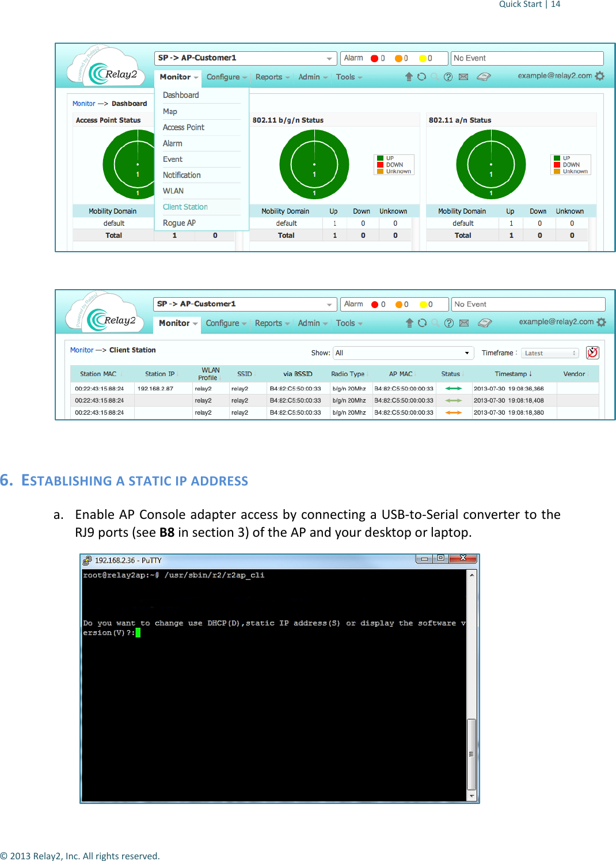
Task: Open the settings gear icon
Action: tap(600, 76)
